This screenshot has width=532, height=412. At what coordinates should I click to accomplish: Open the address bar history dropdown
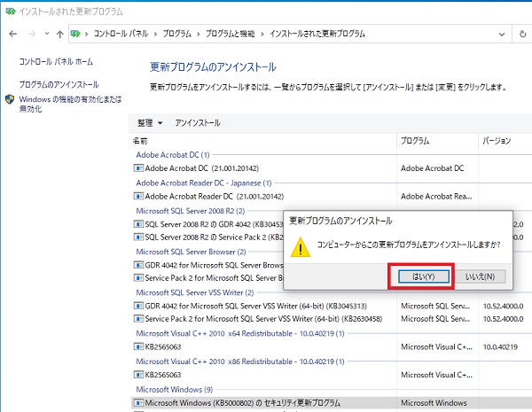pyautogui.click(x=502, y=35)
